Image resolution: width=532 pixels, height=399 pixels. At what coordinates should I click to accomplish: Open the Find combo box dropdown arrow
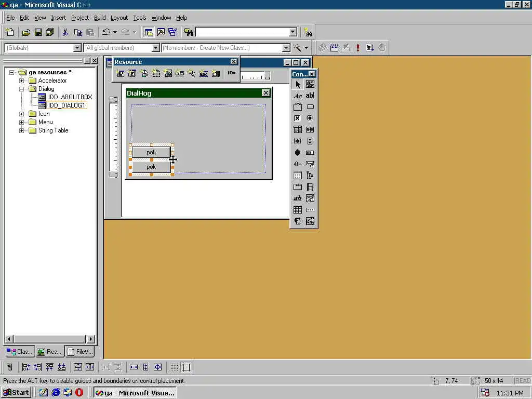tap(293, 32)
